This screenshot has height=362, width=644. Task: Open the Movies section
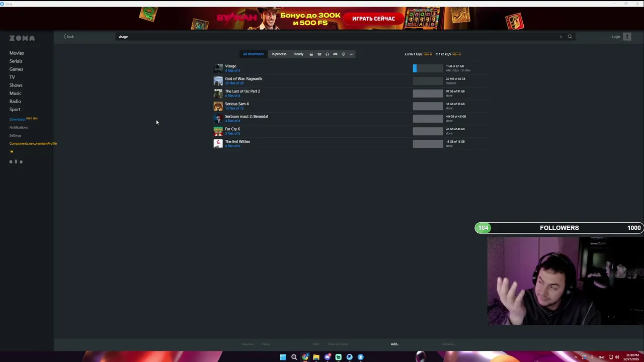click(17, 53)
